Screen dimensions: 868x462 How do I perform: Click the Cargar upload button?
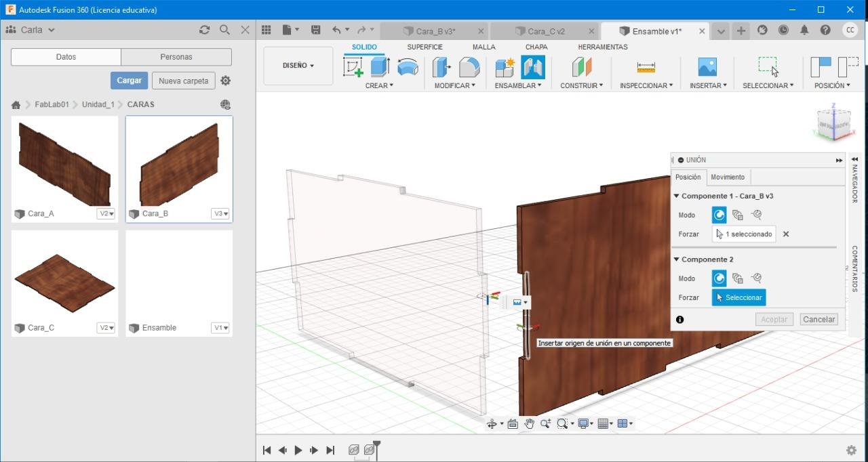click(x=129, y=81)
